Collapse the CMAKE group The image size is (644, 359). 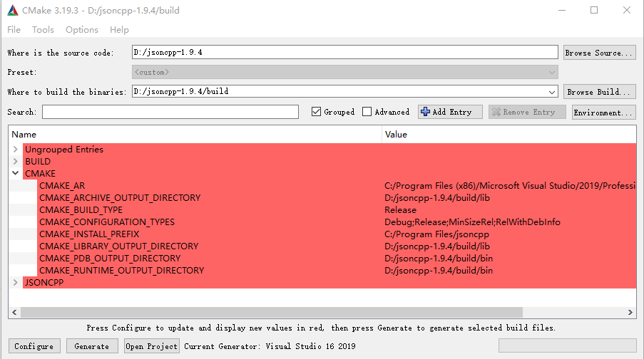[16, 174]
